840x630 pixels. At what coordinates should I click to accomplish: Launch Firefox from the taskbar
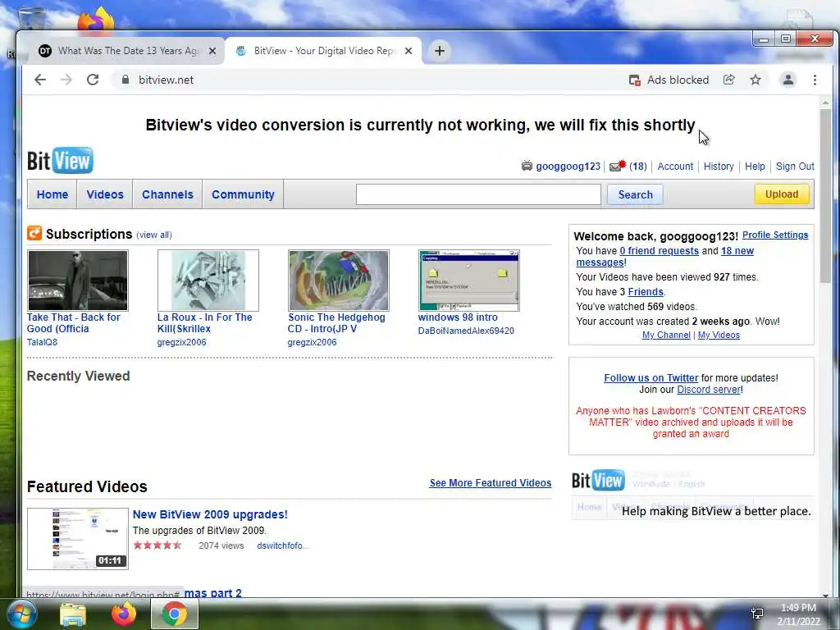click(x=124, y=614)
